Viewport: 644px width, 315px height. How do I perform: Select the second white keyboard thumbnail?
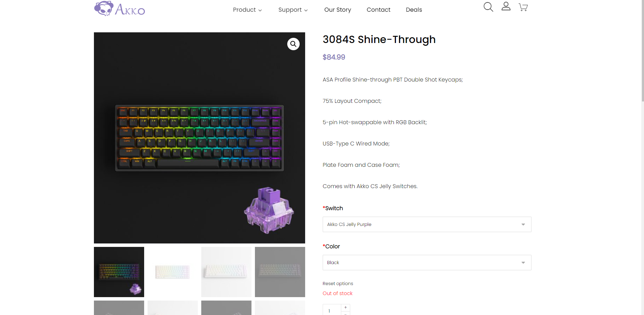[x=173, y=272]
